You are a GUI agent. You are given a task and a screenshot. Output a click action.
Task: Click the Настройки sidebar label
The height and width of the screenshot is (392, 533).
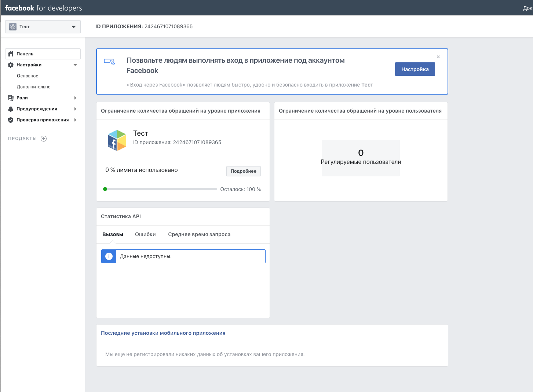(x=29, y=65)
